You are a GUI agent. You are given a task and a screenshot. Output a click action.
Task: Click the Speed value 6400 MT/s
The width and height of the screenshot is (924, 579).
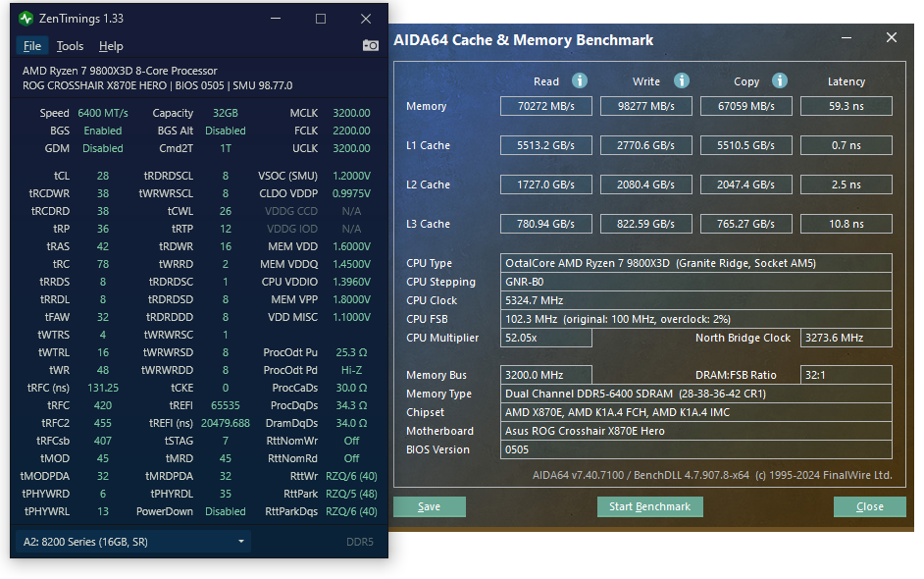tap(103, 113)
